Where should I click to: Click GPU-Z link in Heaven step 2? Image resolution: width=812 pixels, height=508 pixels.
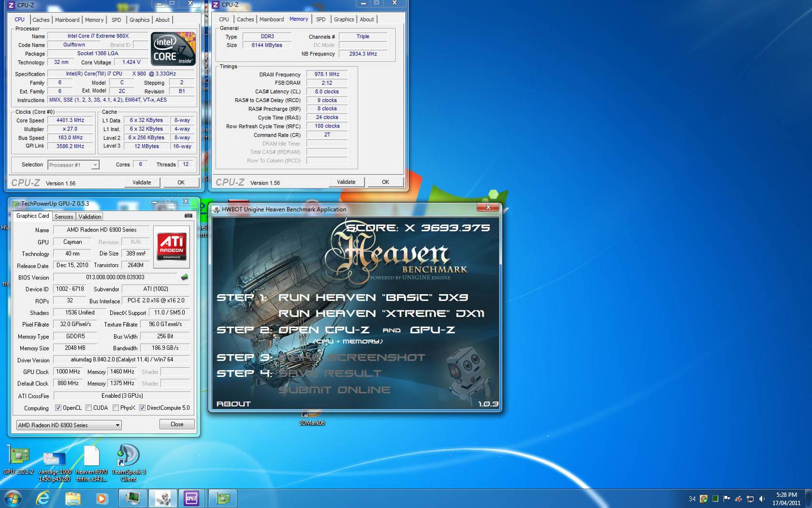tap(432, 330)
